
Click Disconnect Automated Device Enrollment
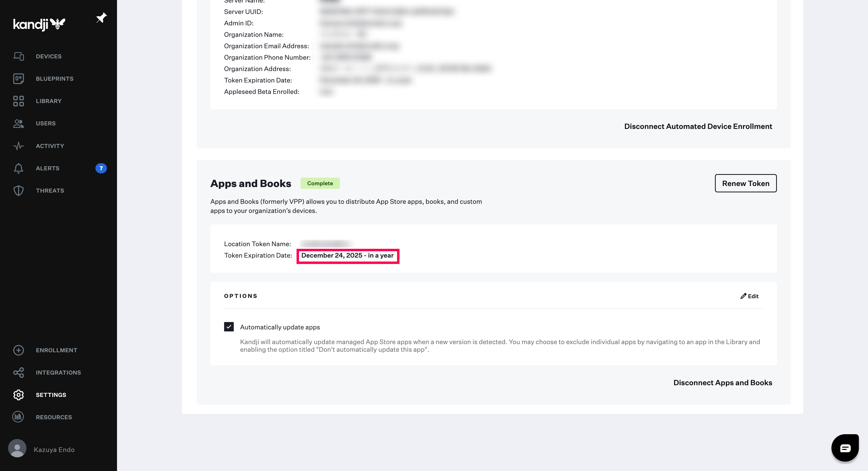698,126
